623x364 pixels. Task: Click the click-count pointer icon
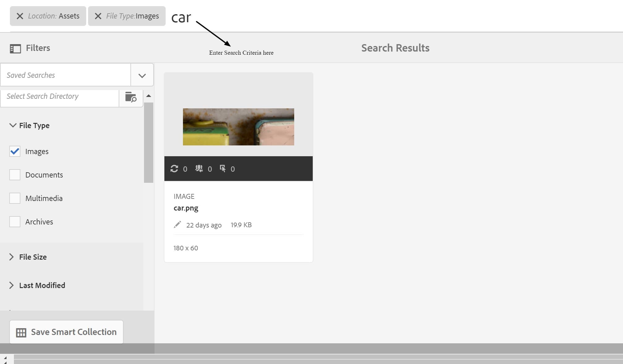pos(222,169)
